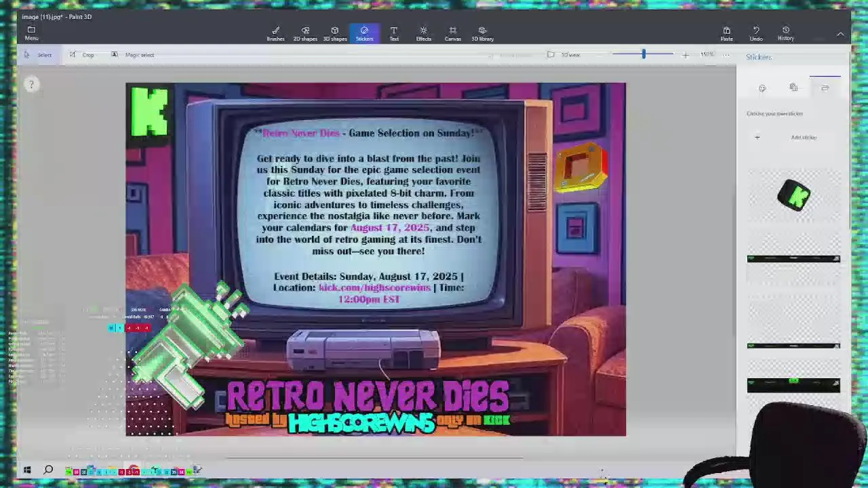Start Magic select
The image size is (868, 488).
(x=133, y=55)
